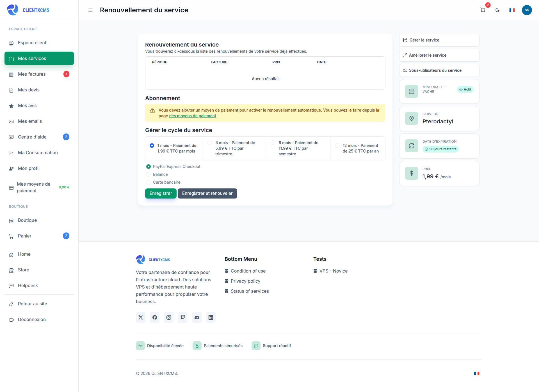Follow the des moyens de paiement link
Screen dimensions: 539x392
tap(193, 116)
